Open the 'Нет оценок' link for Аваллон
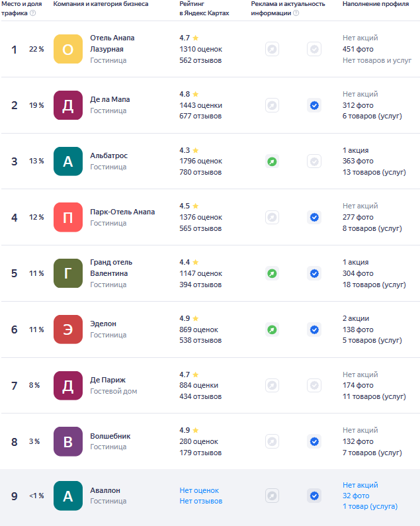Screen dimensions: 420x526 click(x=199, y=490)
